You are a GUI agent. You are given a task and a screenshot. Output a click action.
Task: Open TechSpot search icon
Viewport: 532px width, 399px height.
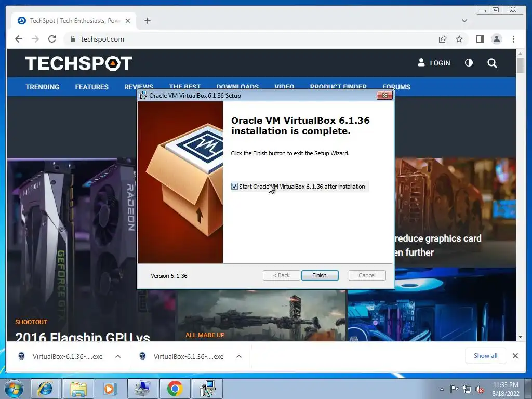click(492, 63)
